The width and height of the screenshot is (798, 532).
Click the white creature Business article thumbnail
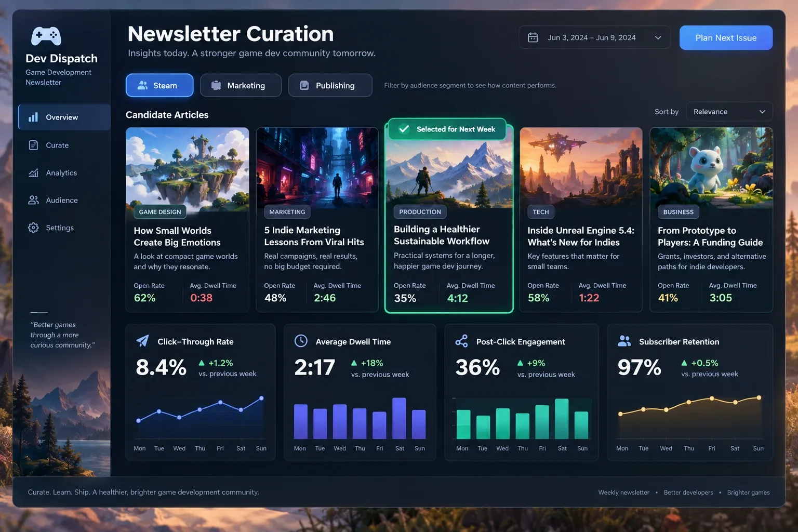pyautogui.click(x=711, y=167)
